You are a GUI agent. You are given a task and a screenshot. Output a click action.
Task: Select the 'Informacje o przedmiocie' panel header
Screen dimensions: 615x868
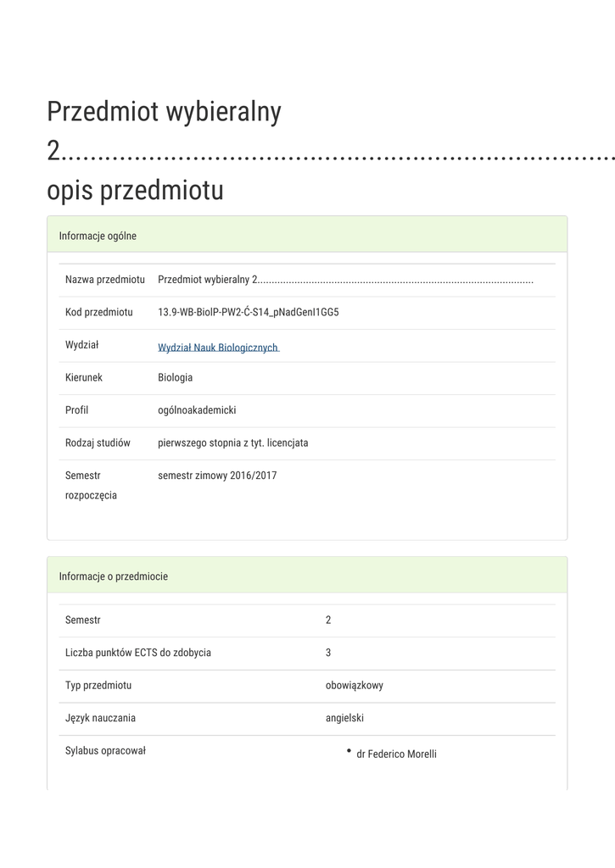coord(113,576)
